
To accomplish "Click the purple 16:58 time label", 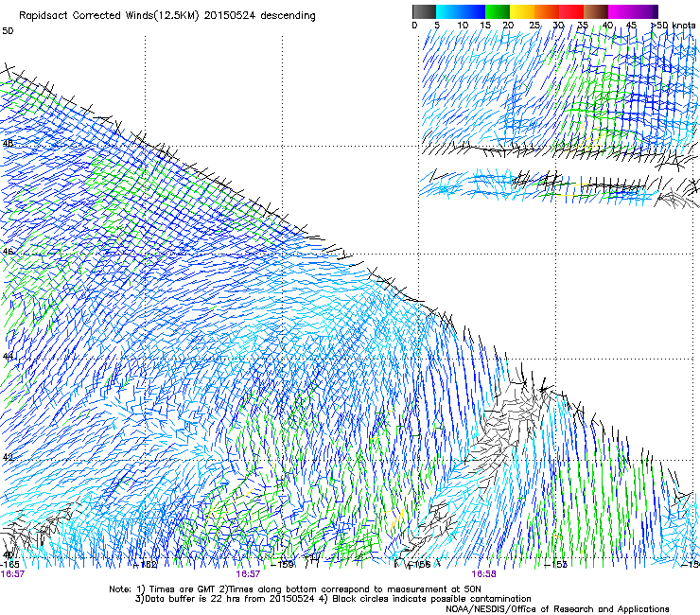I will (x=484, y=574).
